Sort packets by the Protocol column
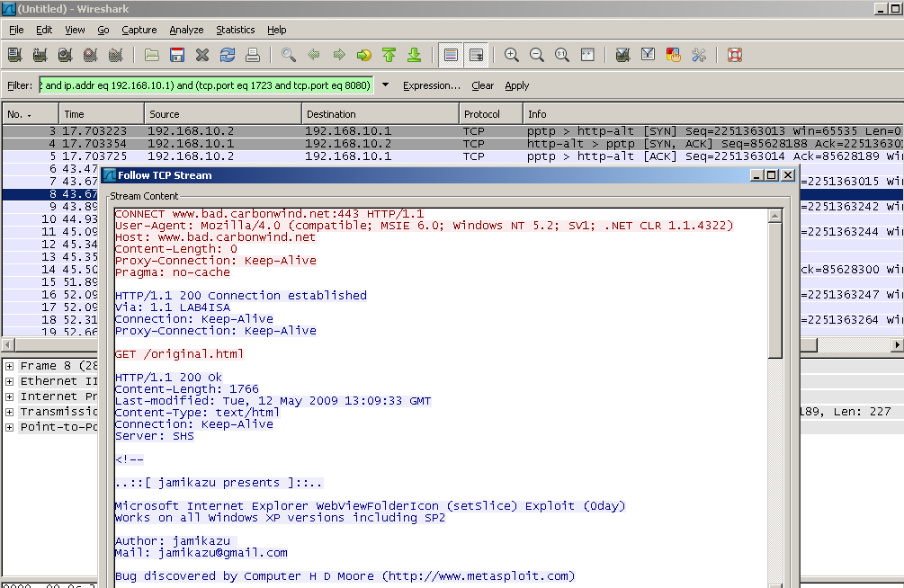The height and width of the screenshot is (588, 904). [491, 114]
